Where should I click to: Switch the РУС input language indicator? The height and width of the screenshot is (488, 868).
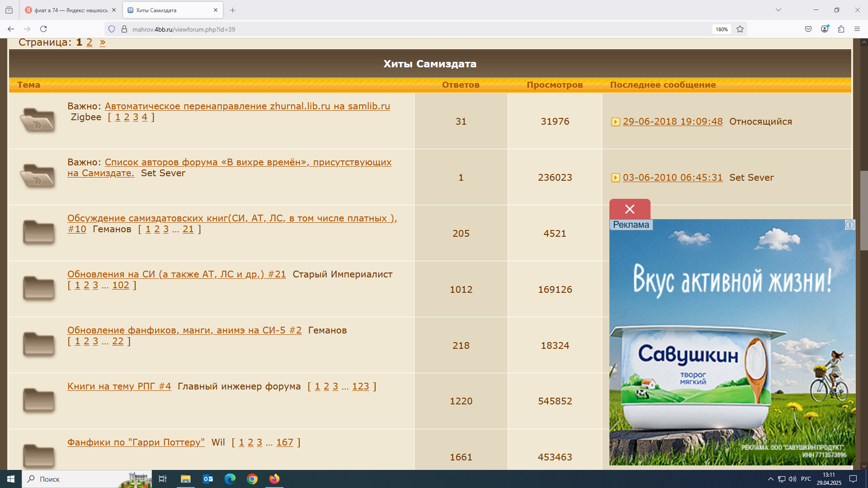806,479
